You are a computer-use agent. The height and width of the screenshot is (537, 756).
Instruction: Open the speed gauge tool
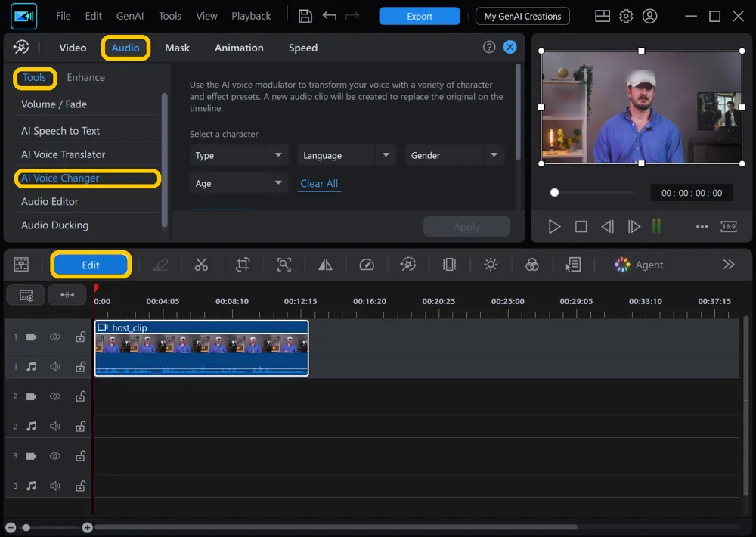coord(367,265)
